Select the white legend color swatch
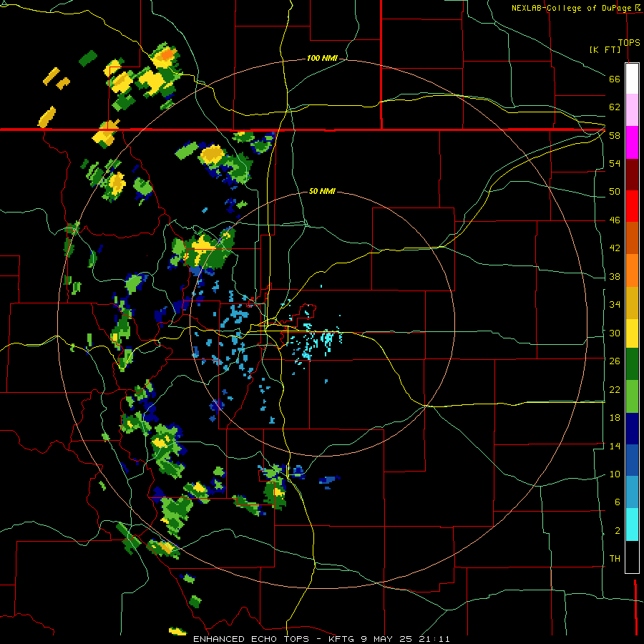Viewport: 644px width, 644px height. 632,79
